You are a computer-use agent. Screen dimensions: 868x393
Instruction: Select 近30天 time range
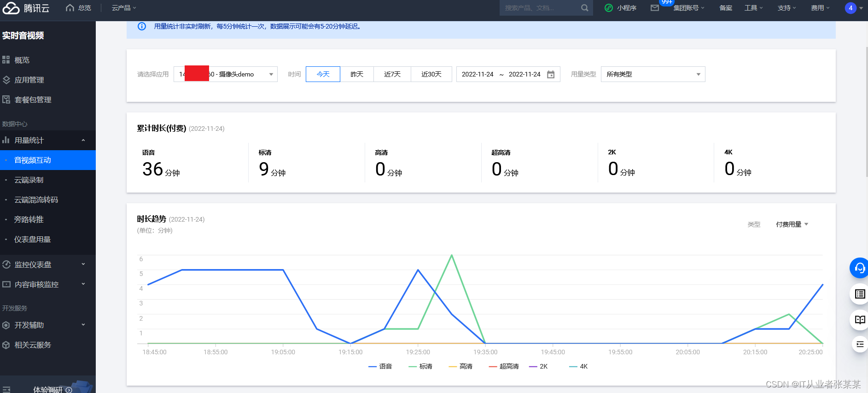click(431, 74)
